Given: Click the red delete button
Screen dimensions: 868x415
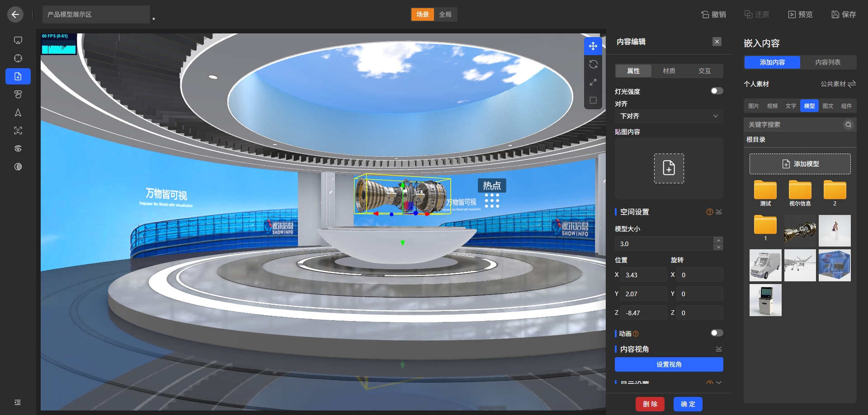Looking at the screenshot, I should [x=650, y=404].
